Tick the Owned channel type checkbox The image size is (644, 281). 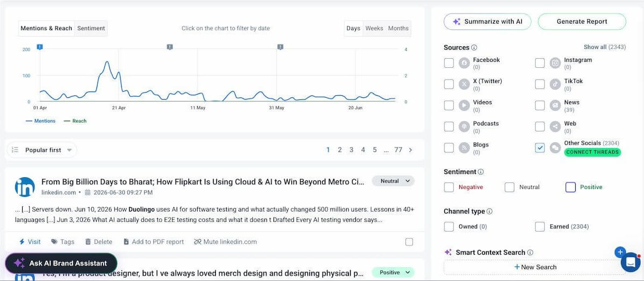(449, 227)
